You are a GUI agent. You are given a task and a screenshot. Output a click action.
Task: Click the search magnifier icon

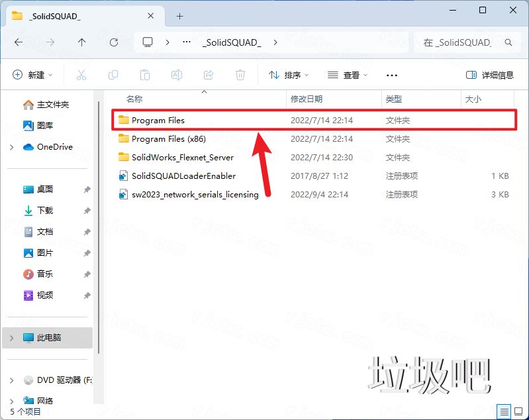[x=508, y=42]
